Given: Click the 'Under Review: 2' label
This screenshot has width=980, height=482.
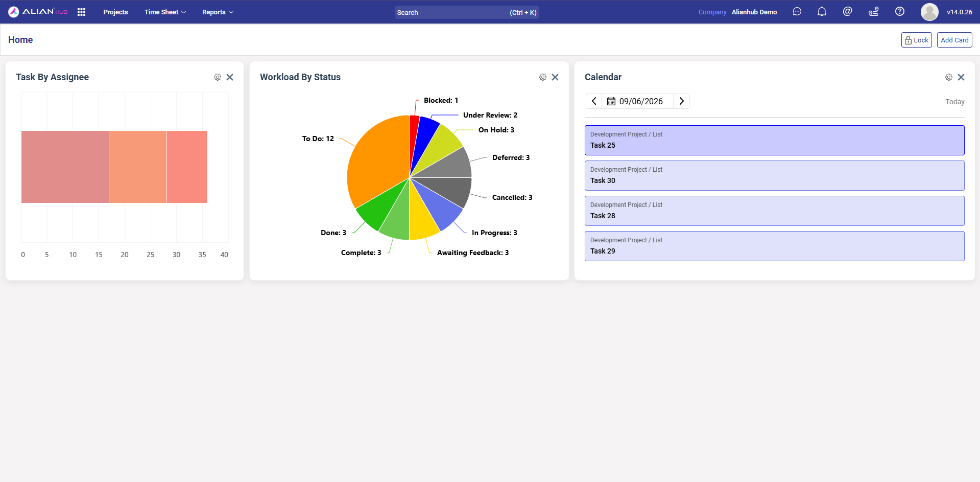Looking at the screenshot, I should [490, 115].
